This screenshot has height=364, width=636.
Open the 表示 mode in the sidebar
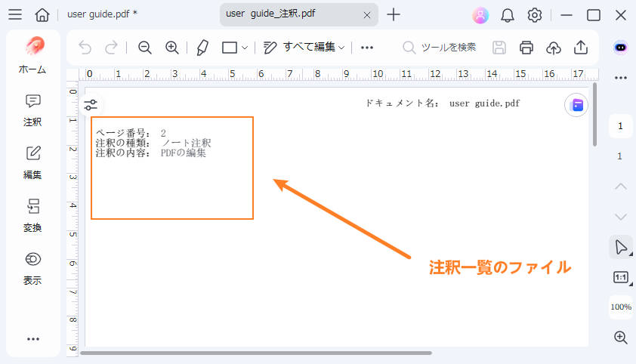tap(32, 269)
